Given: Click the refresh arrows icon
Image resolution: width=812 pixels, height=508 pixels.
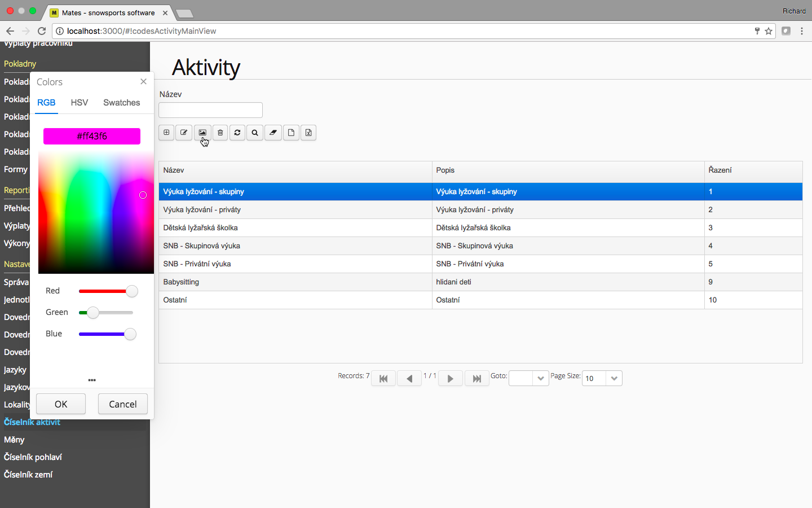Looking at the screenshot, I should [x=237, y=133].
